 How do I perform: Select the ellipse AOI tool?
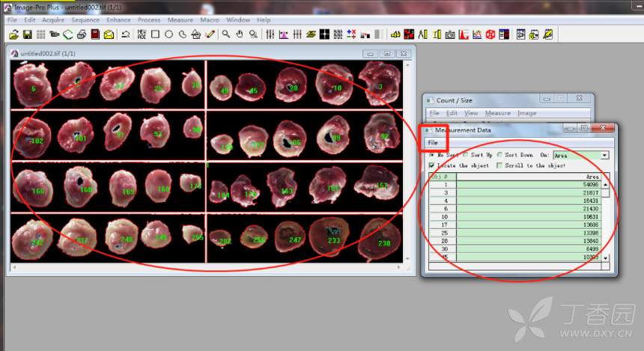point(168,34)
